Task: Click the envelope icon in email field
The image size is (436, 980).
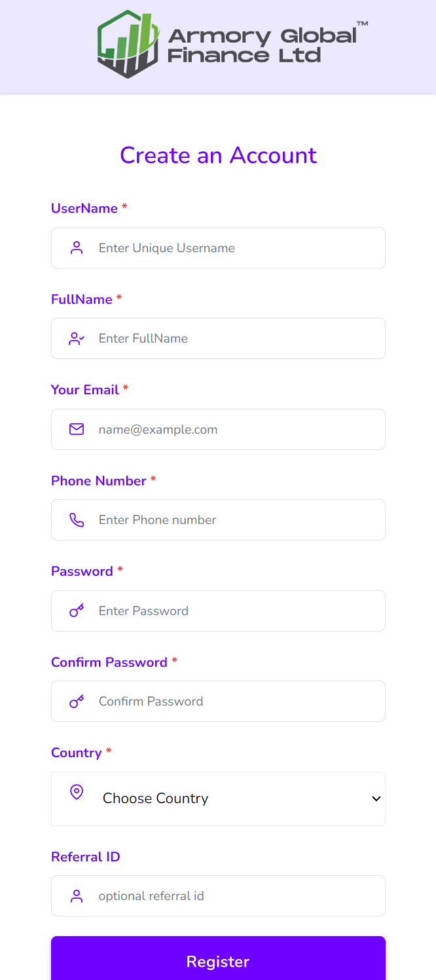Action: pyautogui.click(x=77, y=429)
